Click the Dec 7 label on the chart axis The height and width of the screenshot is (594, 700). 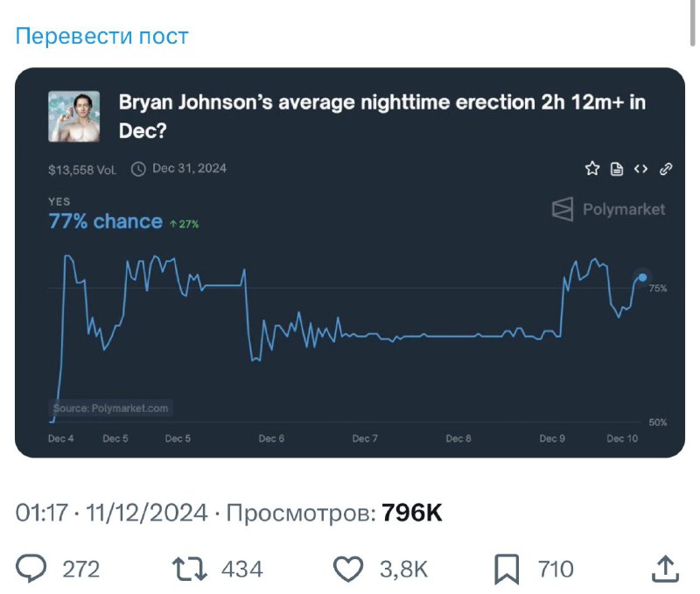(x=365, y=439)
